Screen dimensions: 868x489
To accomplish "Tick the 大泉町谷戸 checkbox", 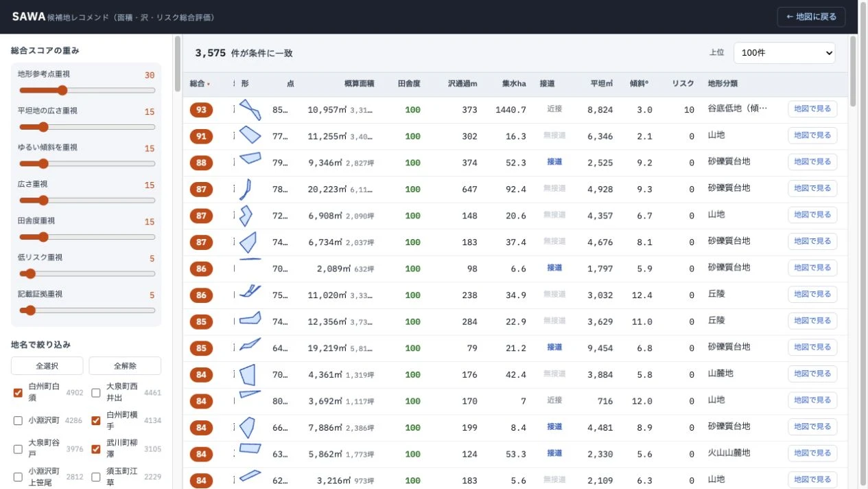I will [18, 449].
